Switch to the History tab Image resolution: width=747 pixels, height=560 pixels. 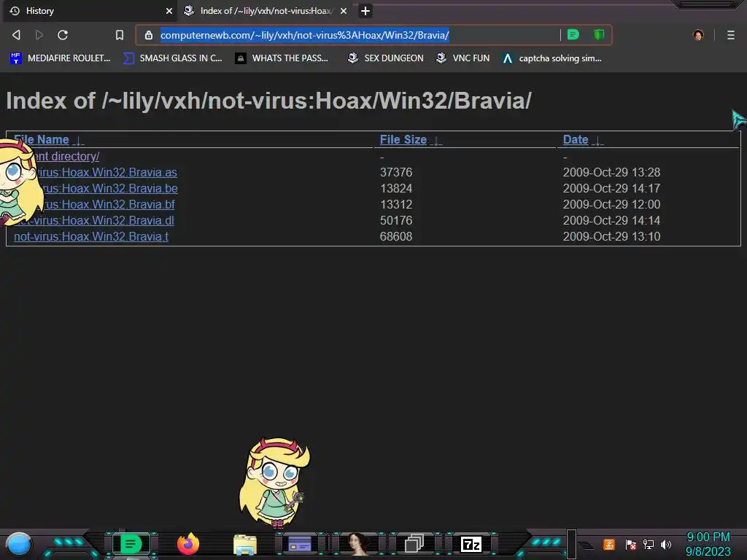tap(89, 11)
